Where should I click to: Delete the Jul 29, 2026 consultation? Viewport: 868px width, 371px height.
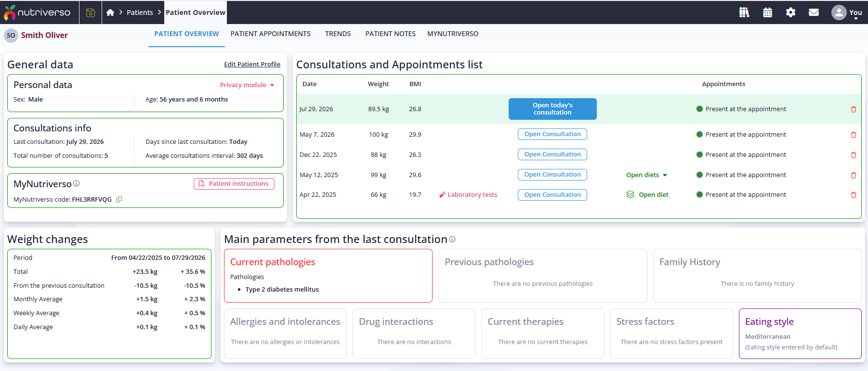click(x=854, y=109)
